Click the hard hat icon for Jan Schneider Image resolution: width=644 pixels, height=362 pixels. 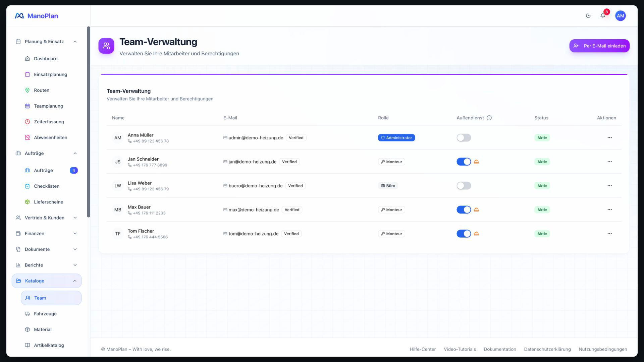[476, 162]
